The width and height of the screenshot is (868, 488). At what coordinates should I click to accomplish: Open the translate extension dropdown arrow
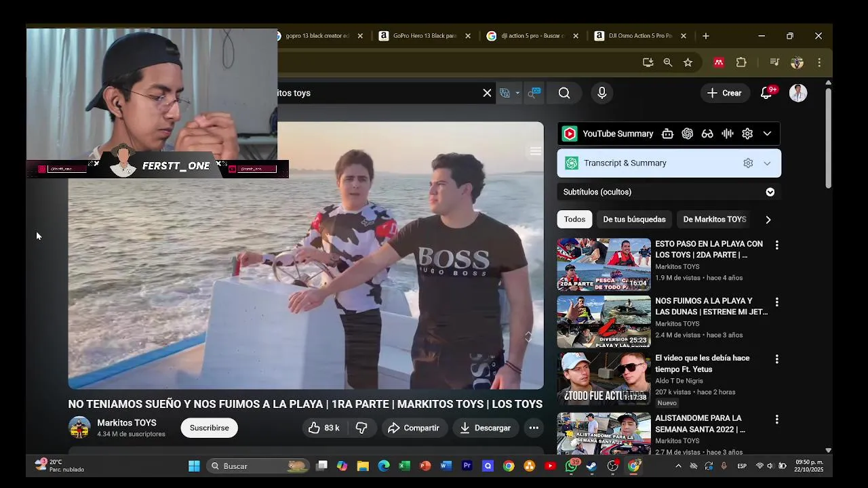click(517, 93)
